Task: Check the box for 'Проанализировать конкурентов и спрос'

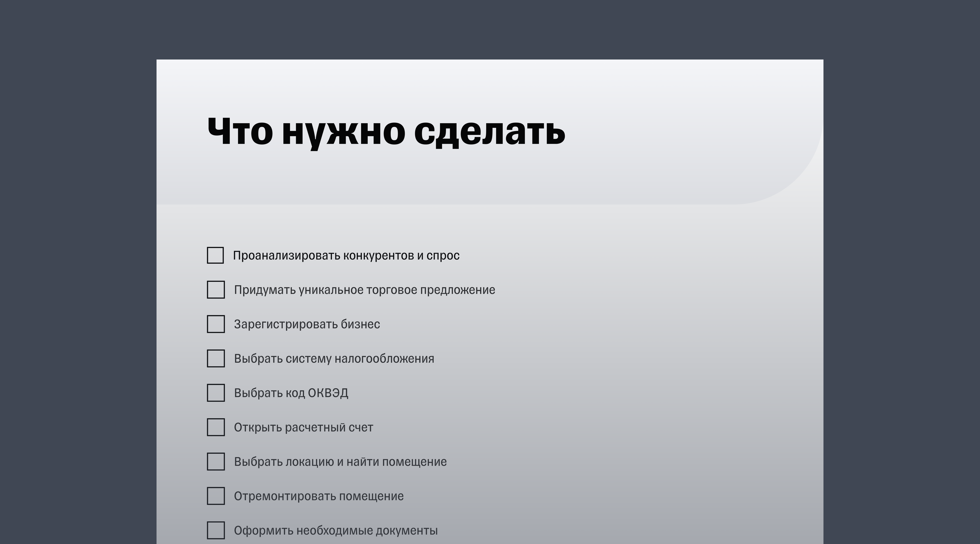Action: 215,255
